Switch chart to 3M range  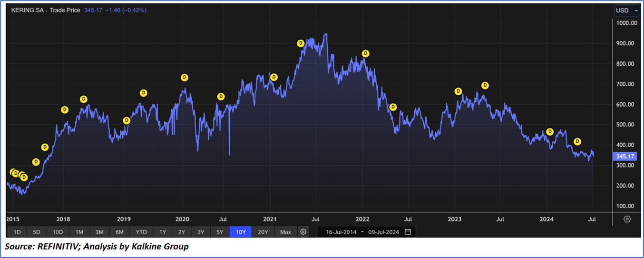[99, 232]
